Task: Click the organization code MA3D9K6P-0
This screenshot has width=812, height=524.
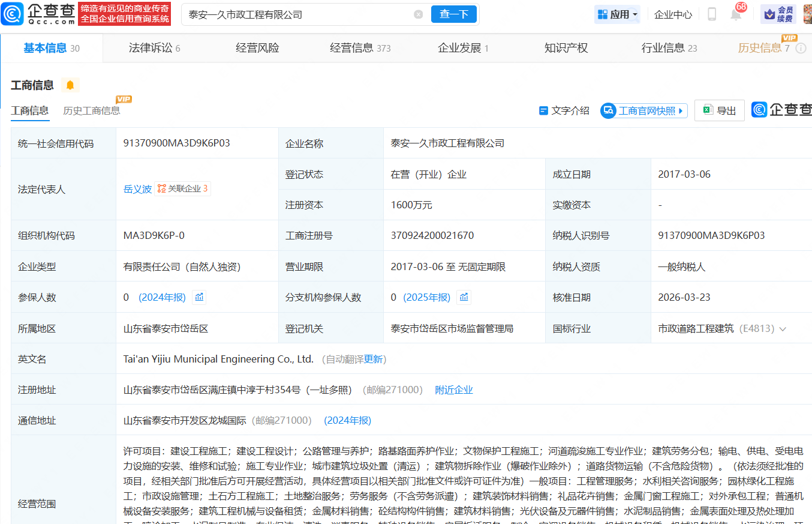Action: pos(154,235)
